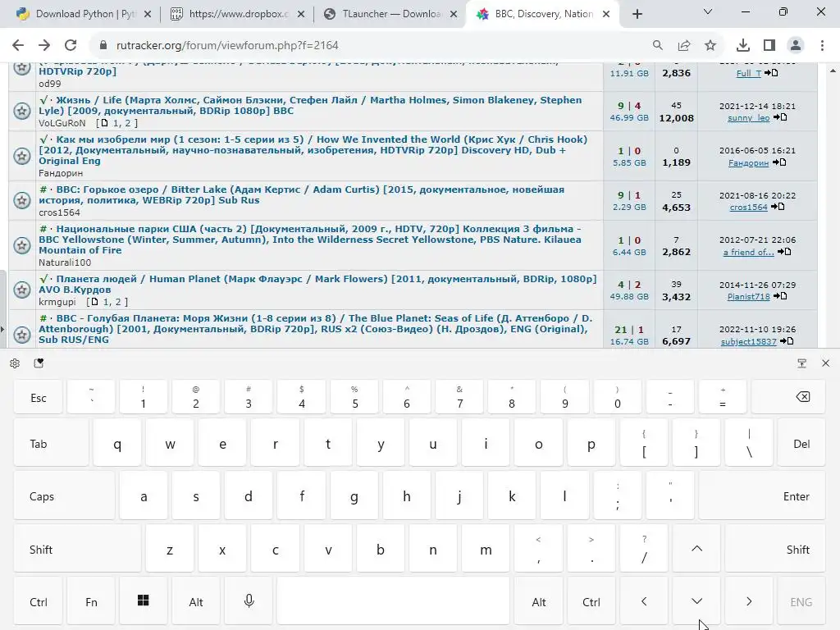840x630 pixels.
Task: Open The Blue Planet topic
Action: click(x=316, y=329)
